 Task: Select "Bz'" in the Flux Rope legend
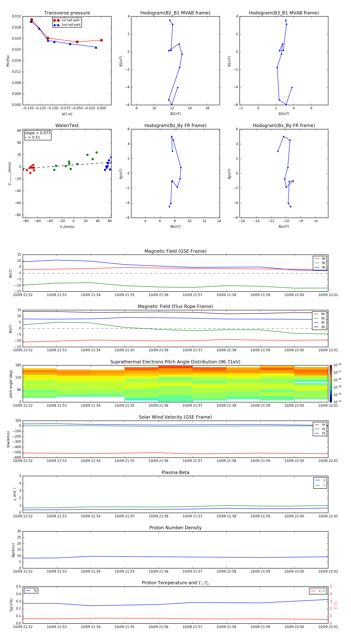pyautogui.click(x=320, y=323)
